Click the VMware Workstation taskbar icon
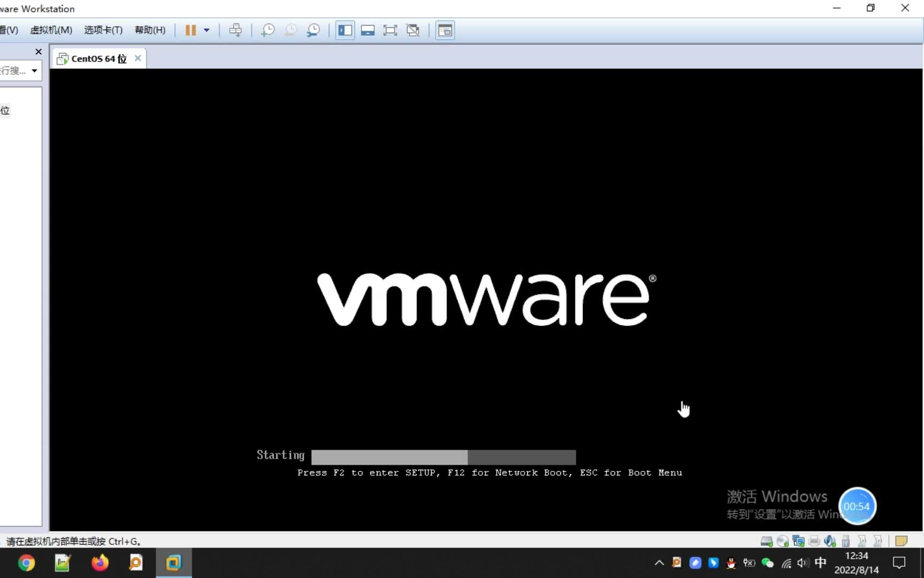 (173, 563)
